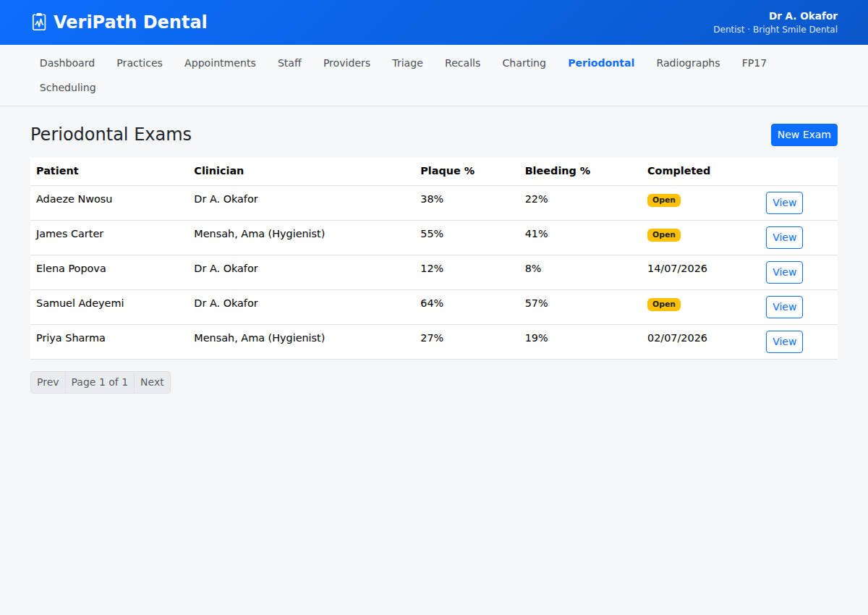Viewport: 868px width, 615px height.
Task: Click clinician Mensah, Ama in James Carter's row
Action: point(259,234)
